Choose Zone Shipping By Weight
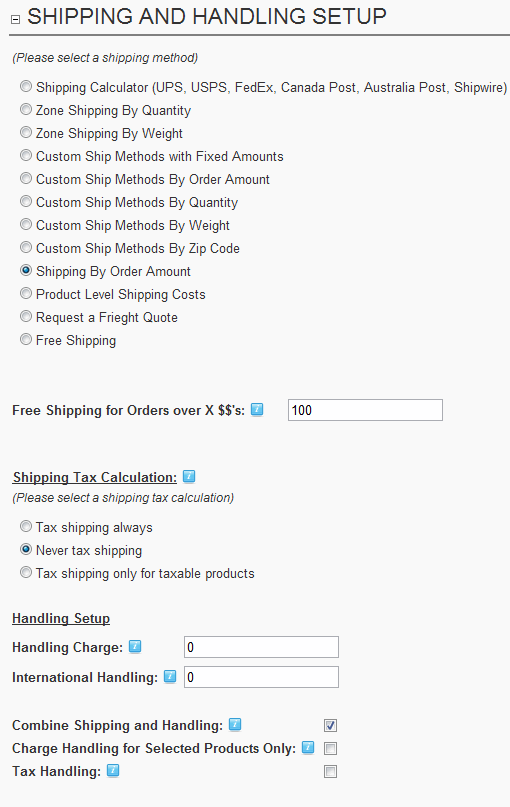This screenshot has height=807, width=510. coord(26,132)
